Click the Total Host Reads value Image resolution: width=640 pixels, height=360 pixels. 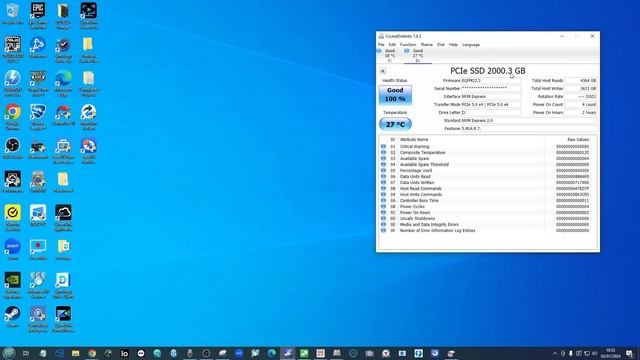[x=581, y=80]
